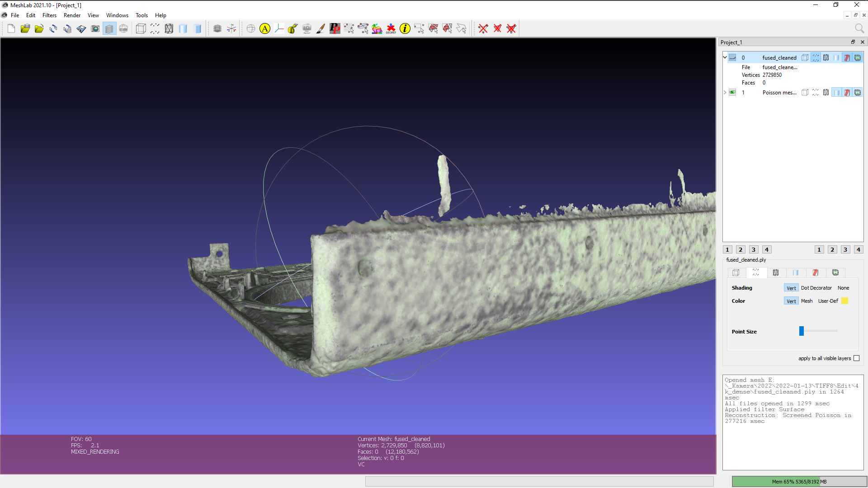Float the Project_1 dock panel
This screenshot has height=488, width=868.
853,42
